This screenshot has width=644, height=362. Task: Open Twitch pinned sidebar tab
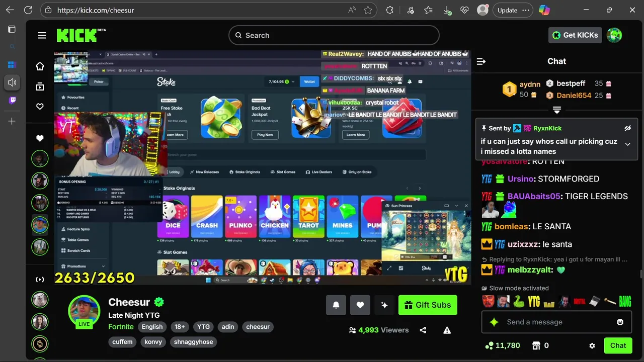[x=12, y=100]
